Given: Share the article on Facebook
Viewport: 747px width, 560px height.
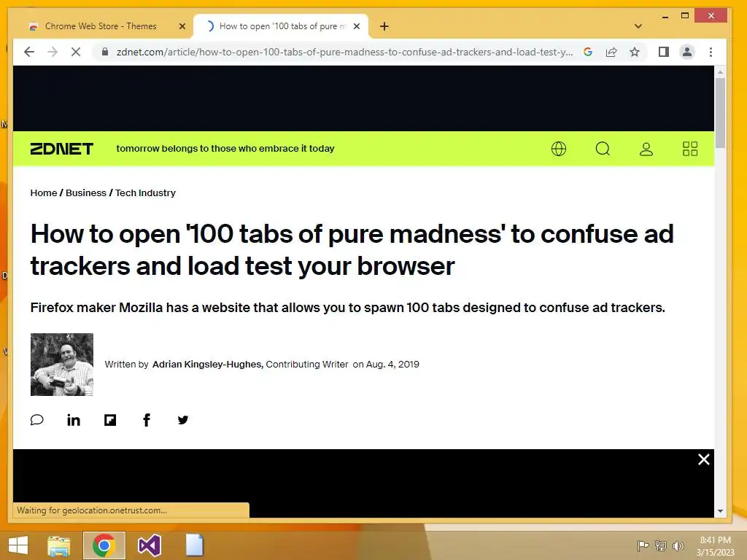Looking at the screenshot, I should point(147,419).
